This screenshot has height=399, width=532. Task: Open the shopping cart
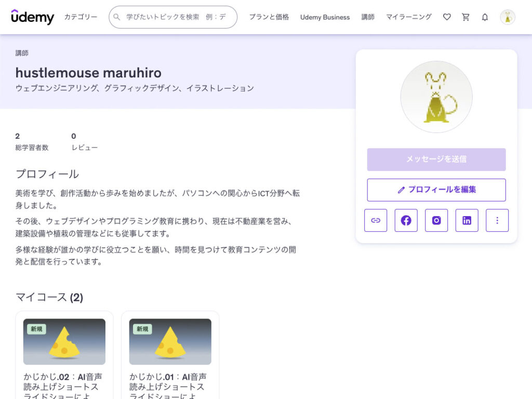coord(465,17)
